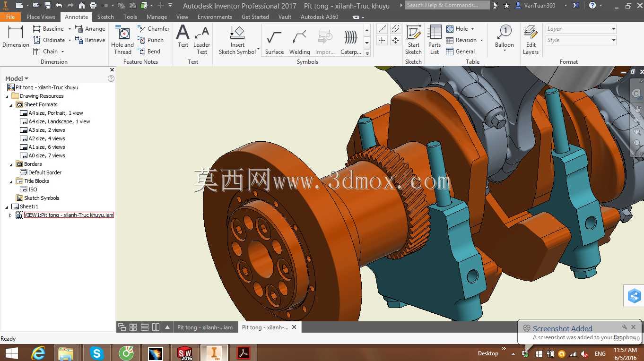Expand the VIEW1 tree node
644x361 pixels.
pyautogui.click(x=10, y=215)
